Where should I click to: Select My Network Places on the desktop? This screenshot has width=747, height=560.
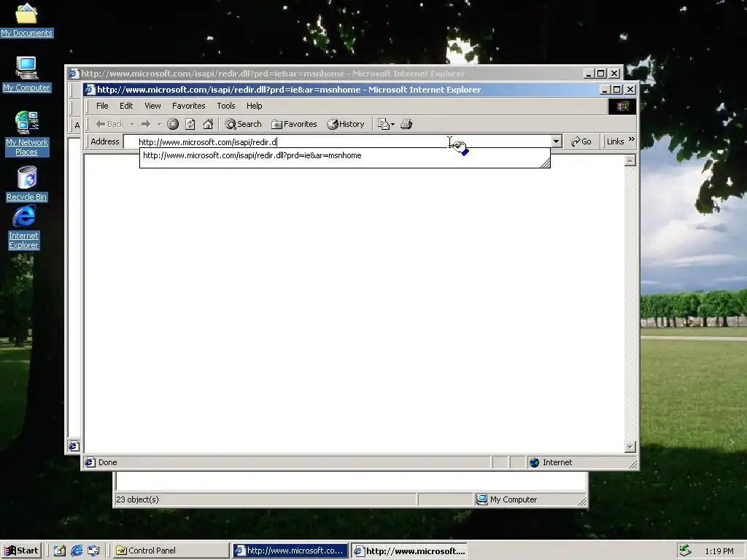27,133
